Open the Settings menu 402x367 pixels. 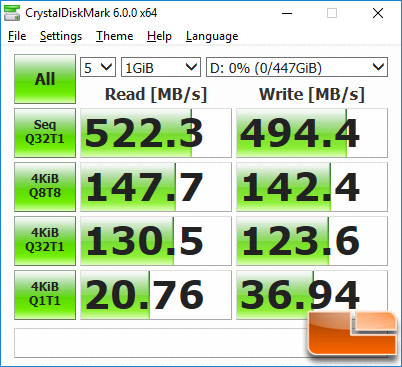coord(61,36)
